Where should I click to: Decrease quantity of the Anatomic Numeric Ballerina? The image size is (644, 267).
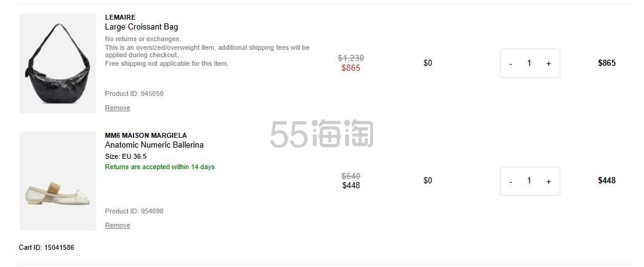click(510, 181)
